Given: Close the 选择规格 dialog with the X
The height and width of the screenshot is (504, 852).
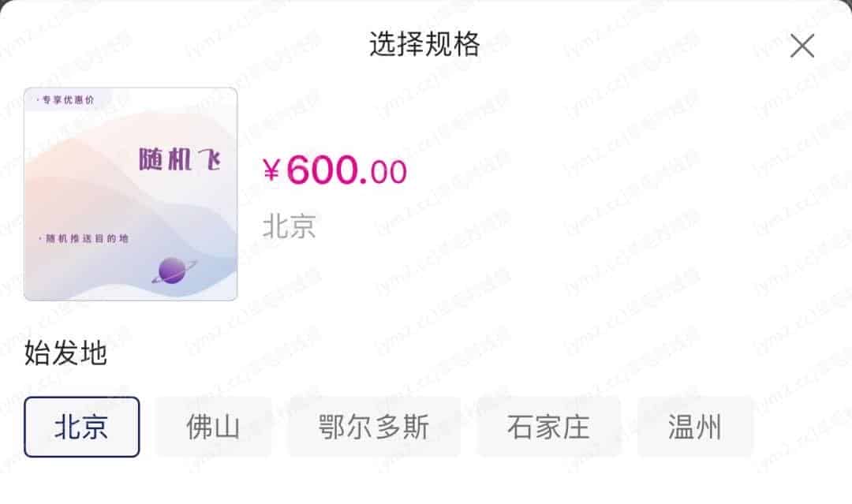Looking at the screenshot, I should [802, 46].
